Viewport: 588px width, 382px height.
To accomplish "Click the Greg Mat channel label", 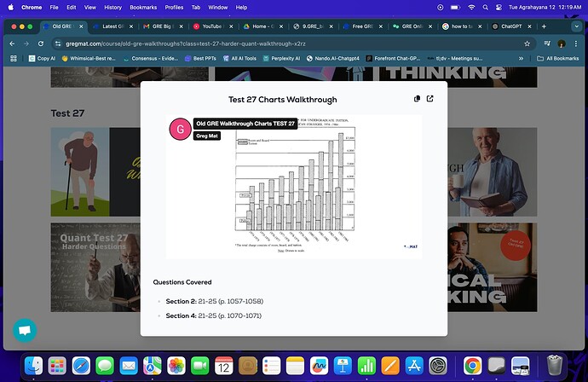I will tap(207, 135).
